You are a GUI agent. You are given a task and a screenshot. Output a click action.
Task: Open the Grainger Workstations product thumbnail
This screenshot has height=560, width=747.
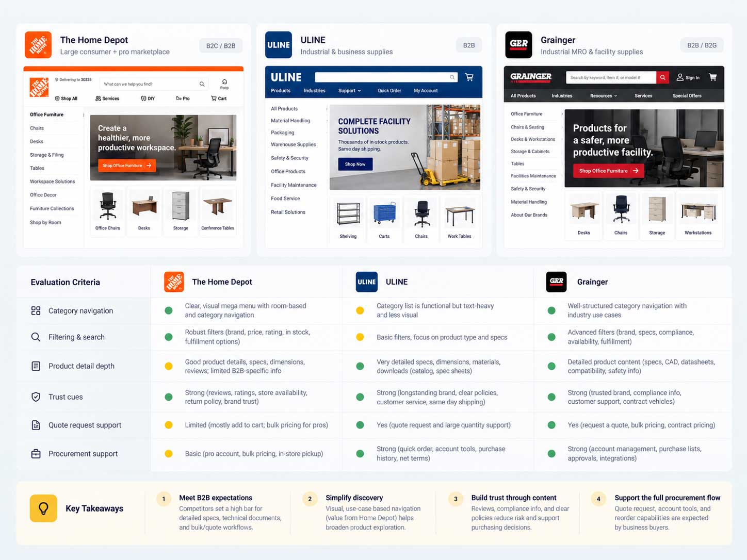click(x=698, y=215)
